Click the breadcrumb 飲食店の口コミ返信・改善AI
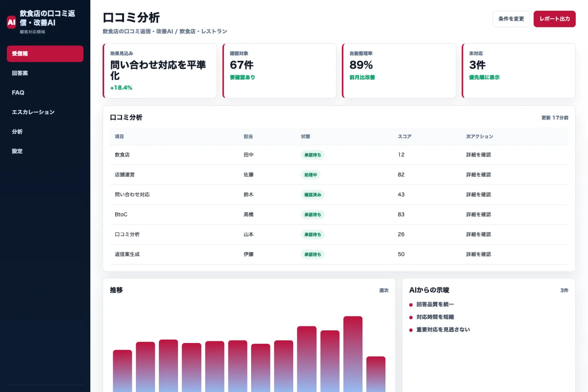The width and height of the screenshot is (588, 392). (138, 31)
